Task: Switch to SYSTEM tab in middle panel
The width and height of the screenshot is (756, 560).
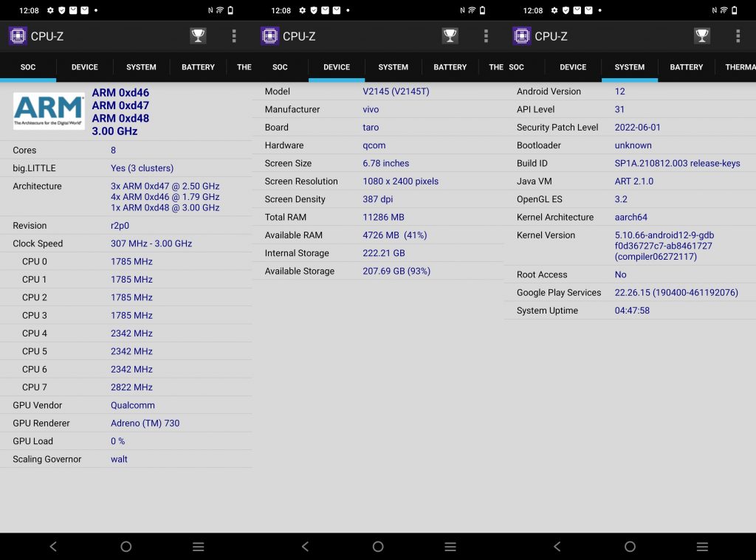Action: point(394,67)
